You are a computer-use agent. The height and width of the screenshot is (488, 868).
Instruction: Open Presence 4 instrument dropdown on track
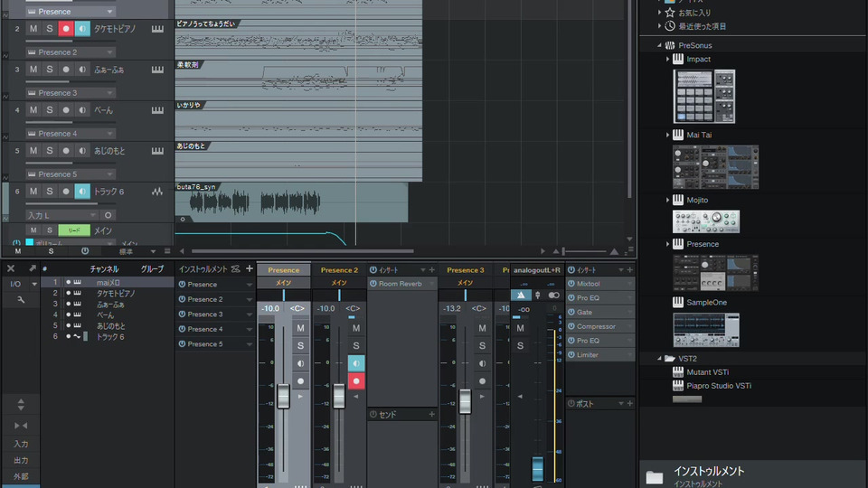(71, 134)
